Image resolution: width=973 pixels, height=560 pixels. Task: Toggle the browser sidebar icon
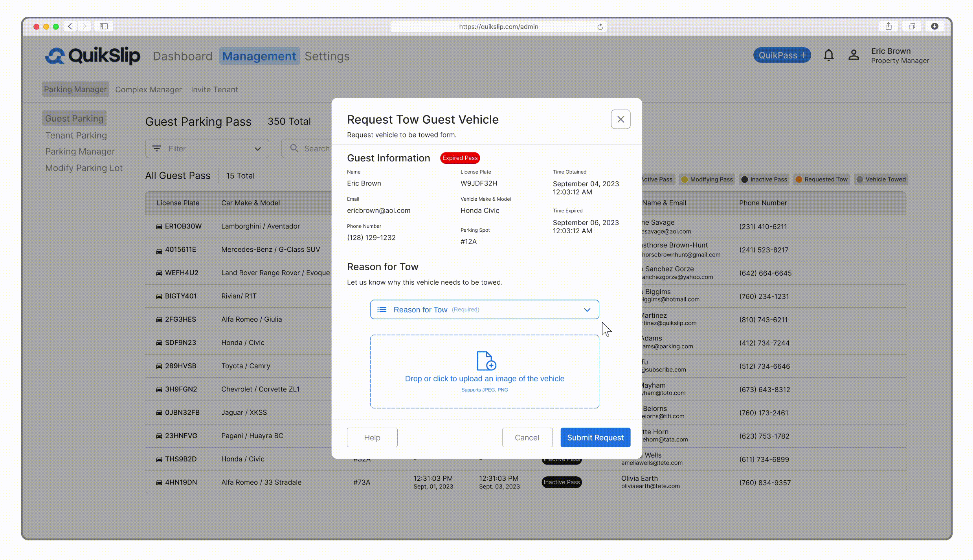104,26
